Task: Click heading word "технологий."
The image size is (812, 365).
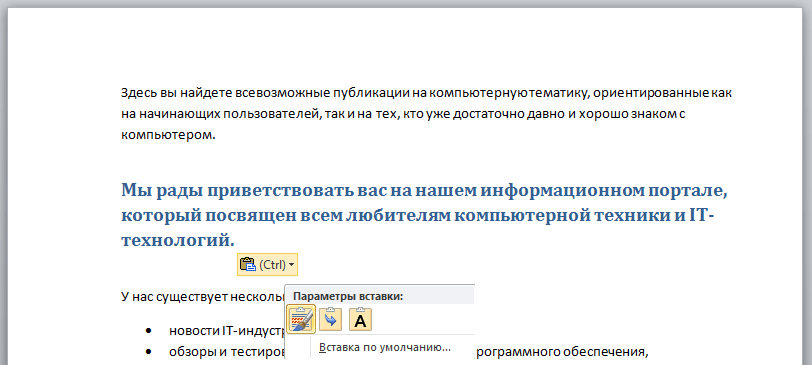Action: [178, 240]
